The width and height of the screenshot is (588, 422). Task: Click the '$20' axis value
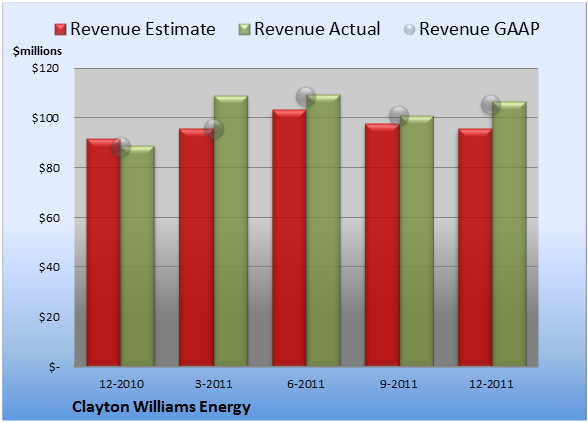click(49, 317)
